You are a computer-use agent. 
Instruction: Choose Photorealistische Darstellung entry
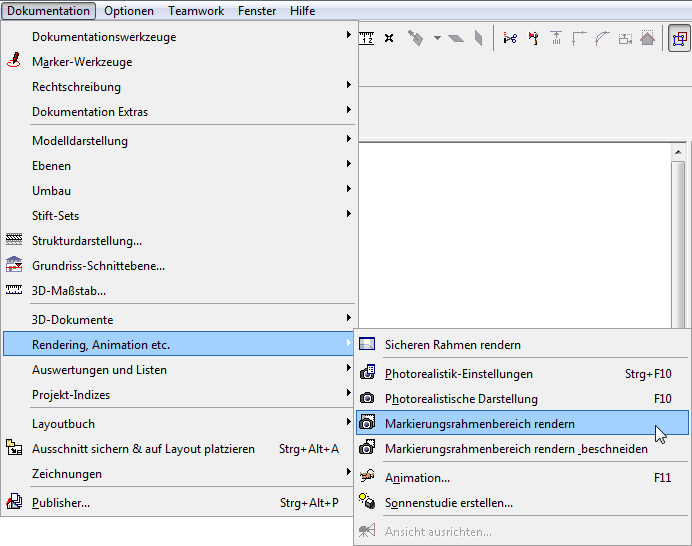tap(522, 398)
